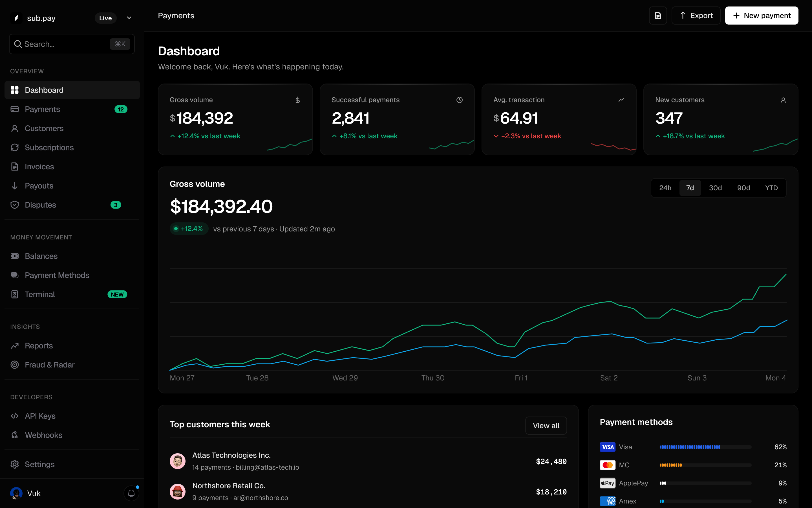Viewport: 812px width, 508px height.
Task: Click the Balances cash icon
Action: 15,256
